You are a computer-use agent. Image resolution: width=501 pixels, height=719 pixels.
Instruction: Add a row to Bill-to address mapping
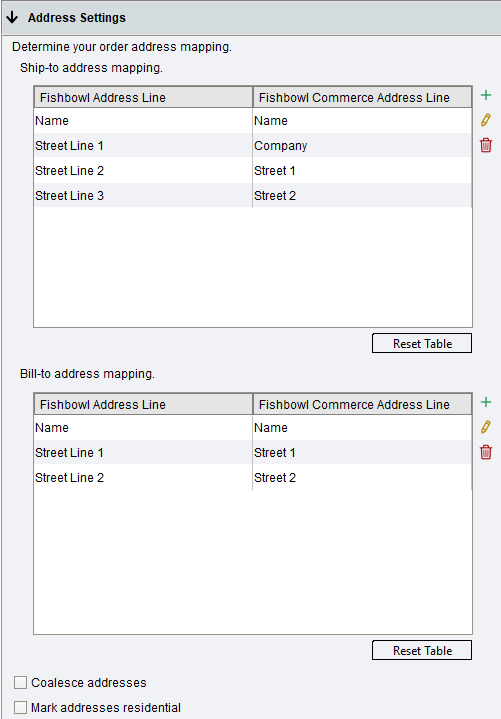pos(485,403)
